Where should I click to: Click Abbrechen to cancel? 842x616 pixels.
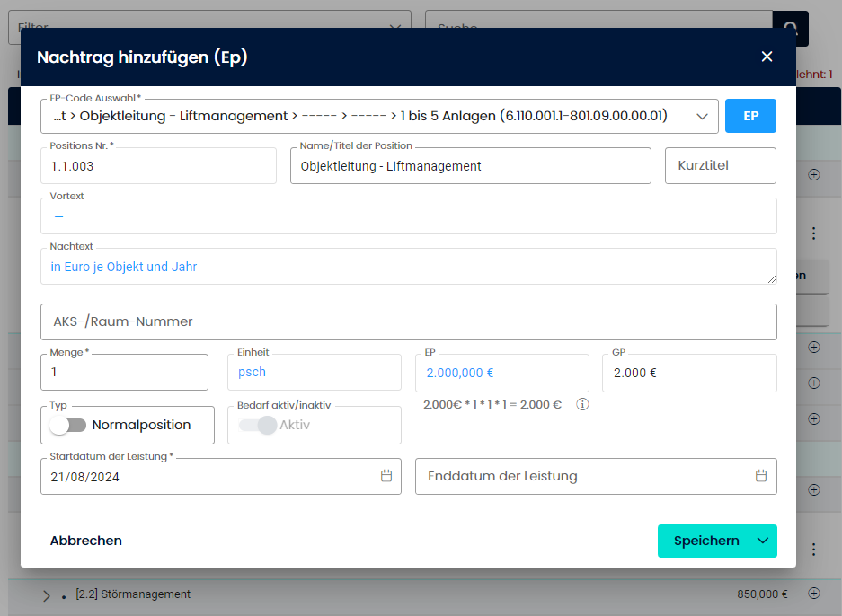[86, 541]
